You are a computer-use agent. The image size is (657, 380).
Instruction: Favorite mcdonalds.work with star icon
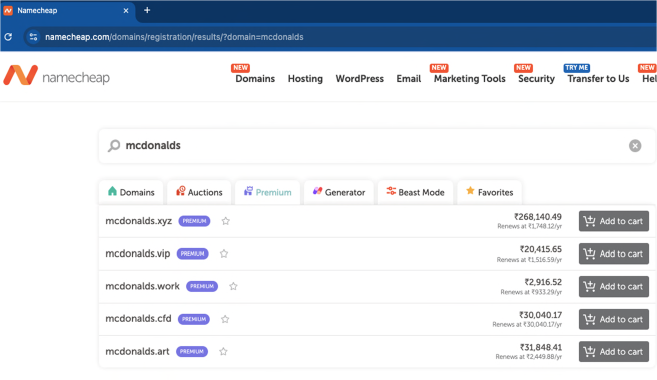(233, 286)
